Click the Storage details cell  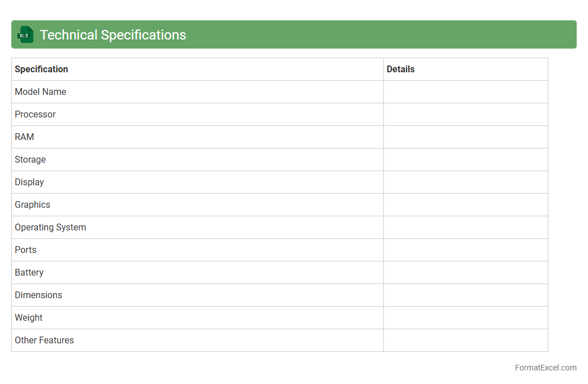pyautogui.click(x=465, y=159)
